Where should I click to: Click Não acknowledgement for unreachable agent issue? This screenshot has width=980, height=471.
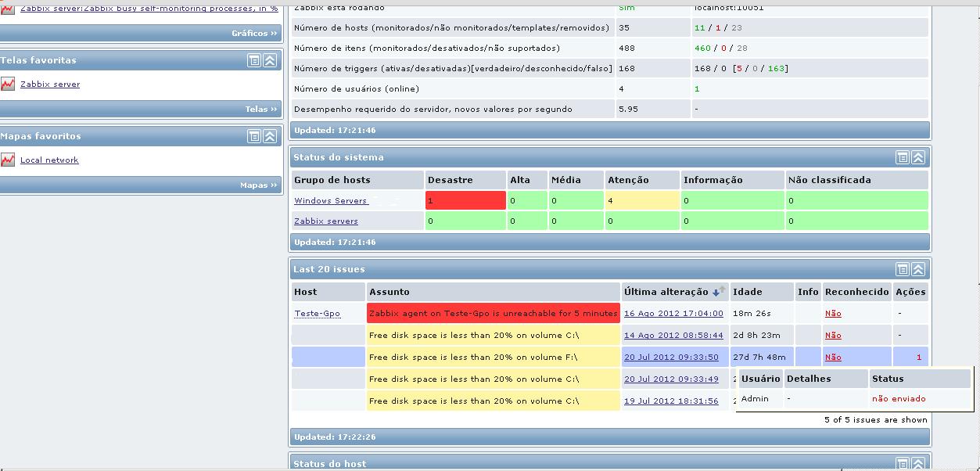(833, 313)
